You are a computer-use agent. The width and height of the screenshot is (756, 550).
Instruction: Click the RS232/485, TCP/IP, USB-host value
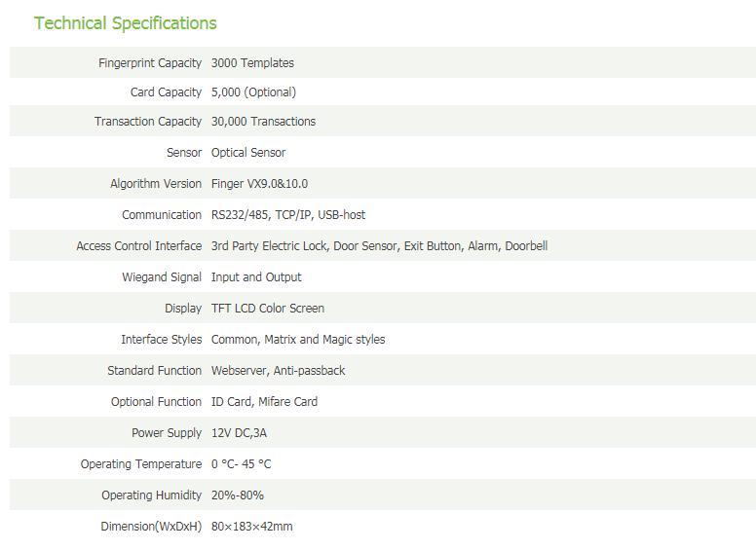pyautogui.click(x=288, y=215)
